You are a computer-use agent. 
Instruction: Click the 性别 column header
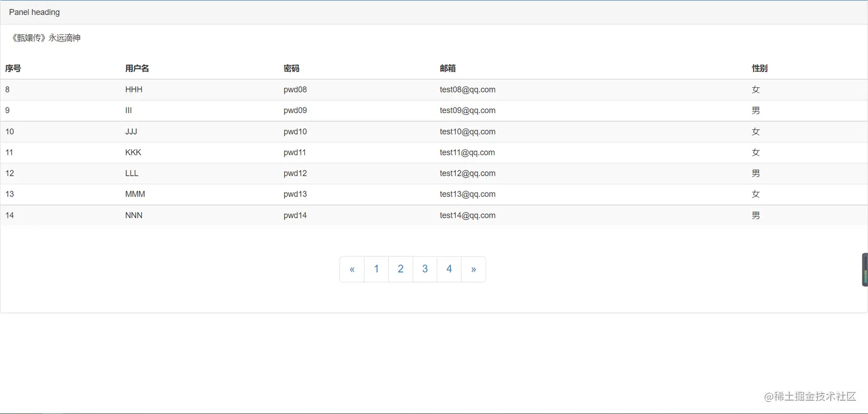(759, 68)
